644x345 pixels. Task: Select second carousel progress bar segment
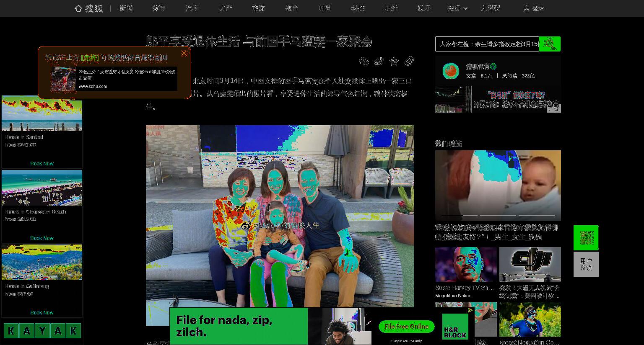click(498, 216)
